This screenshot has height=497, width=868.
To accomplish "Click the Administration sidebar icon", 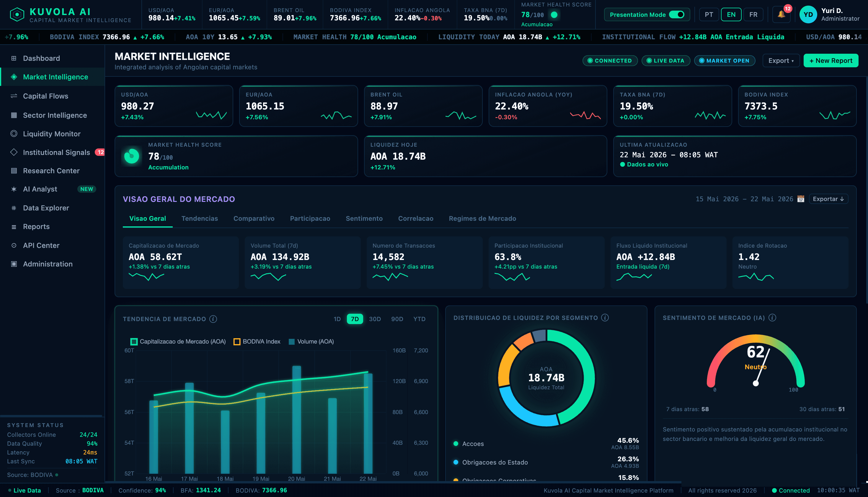I will tap(14, 264).
